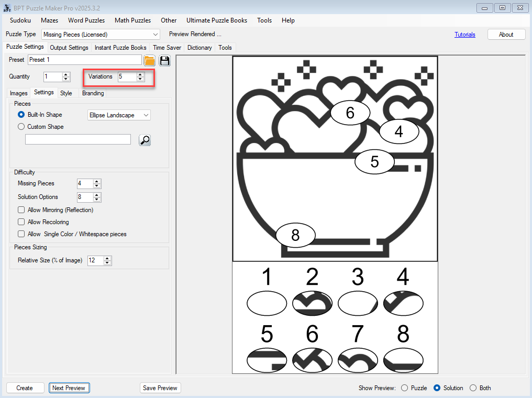This screenshot has width=532, height=398.
Task: Click the BPT app icon in title bar
Action: click(6, 7)
